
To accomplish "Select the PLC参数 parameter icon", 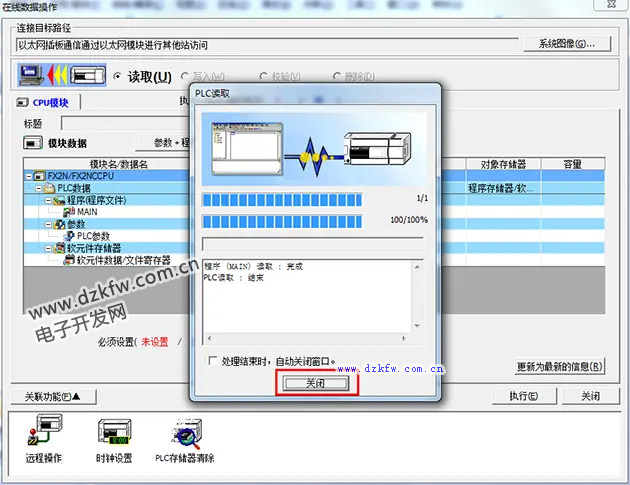I will coord(70,236).
